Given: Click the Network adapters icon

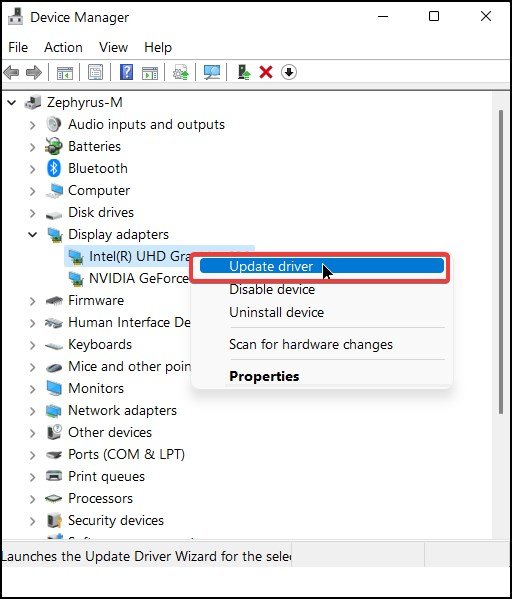Looking at the screenshot, I should pos(53,411).
